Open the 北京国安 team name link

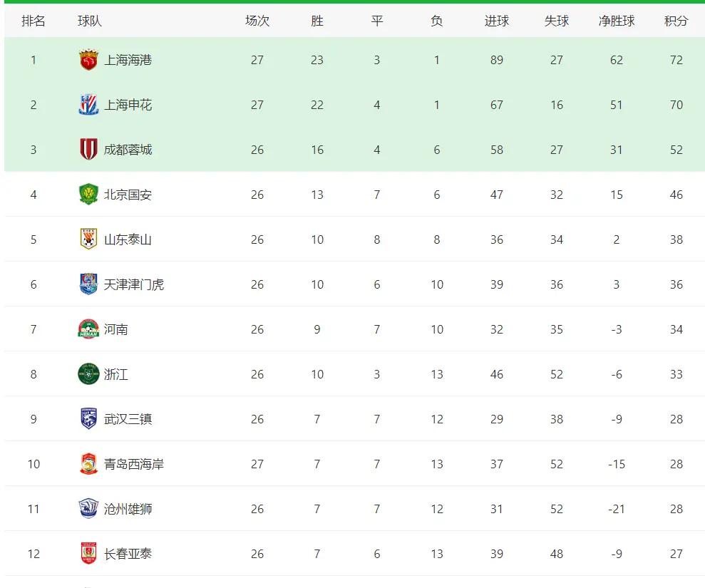pos(128,195)
